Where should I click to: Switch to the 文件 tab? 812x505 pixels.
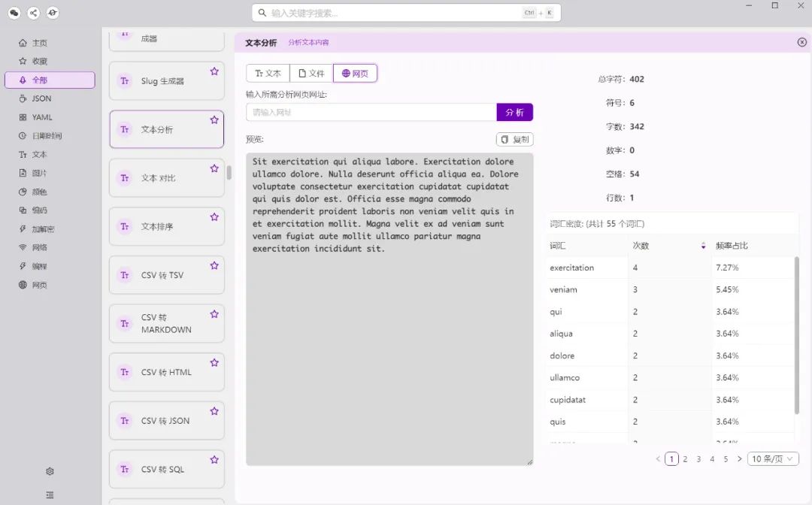coord(311,74)
